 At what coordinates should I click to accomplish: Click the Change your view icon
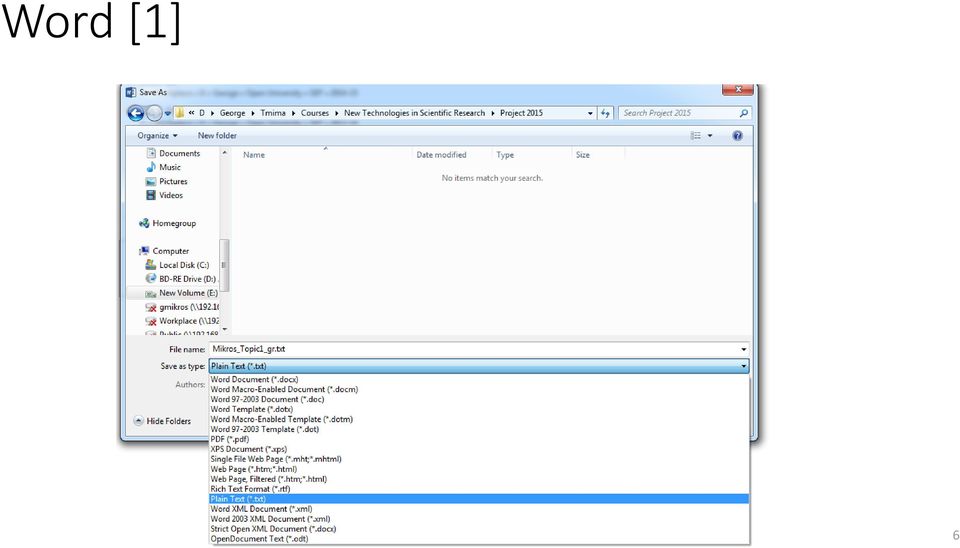tap(696, 135)
